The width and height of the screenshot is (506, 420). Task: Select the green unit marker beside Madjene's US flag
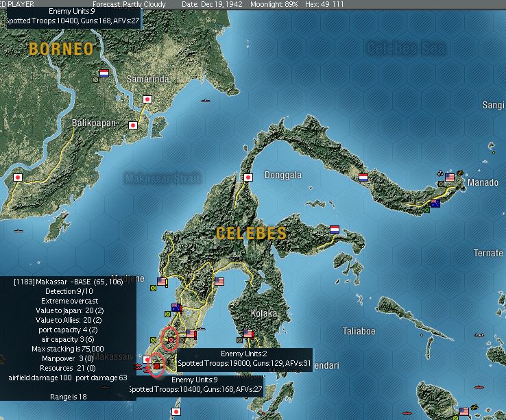[154, 288]
